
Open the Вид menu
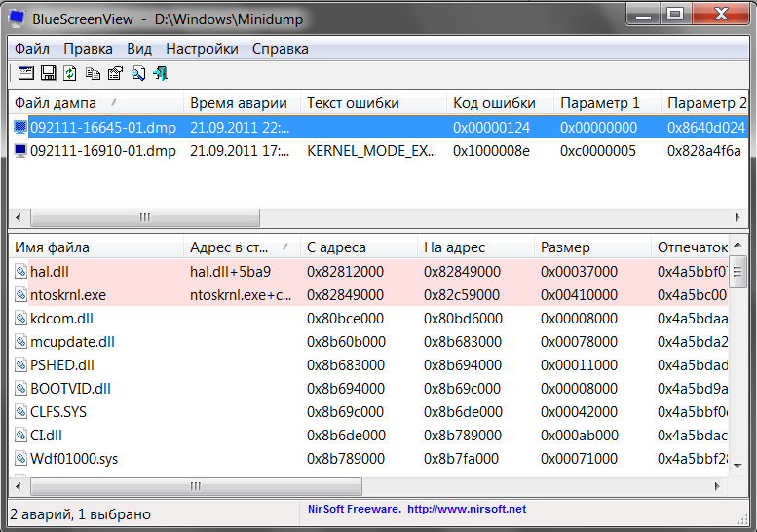click(139, 49)
